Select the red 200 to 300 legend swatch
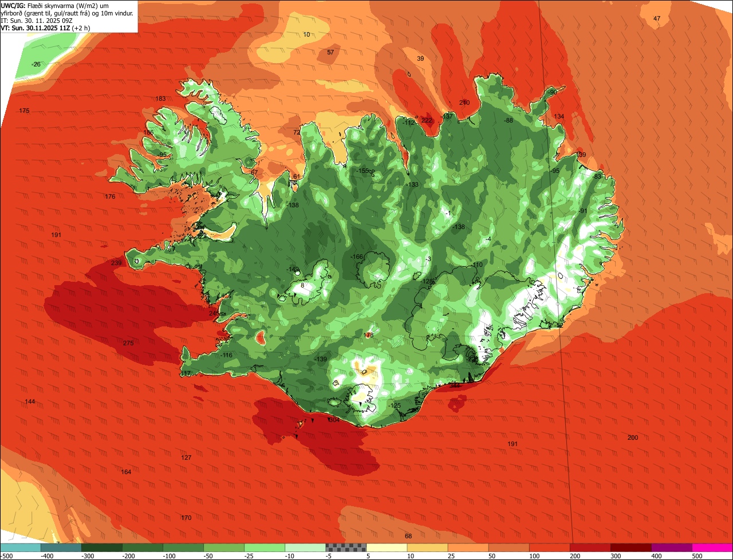The height and width of the screenshot is (560, 733). [x=590, y=547]
